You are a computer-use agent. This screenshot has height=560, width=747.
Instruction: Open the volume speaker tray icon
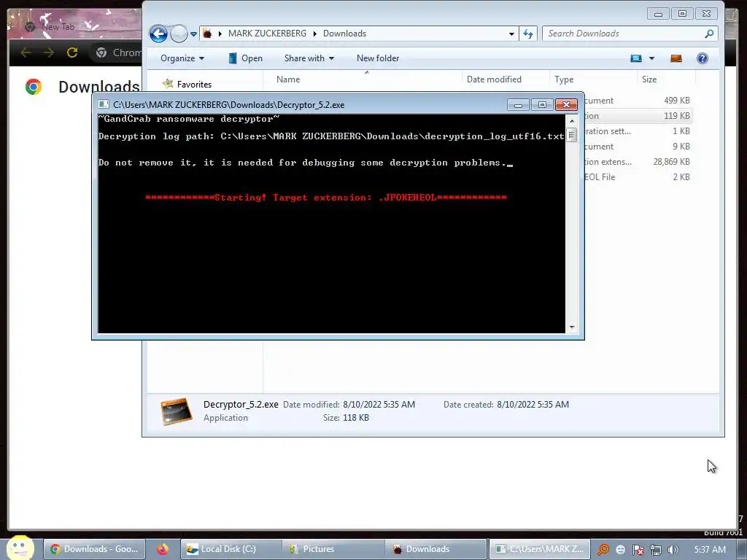pos(673,550)
